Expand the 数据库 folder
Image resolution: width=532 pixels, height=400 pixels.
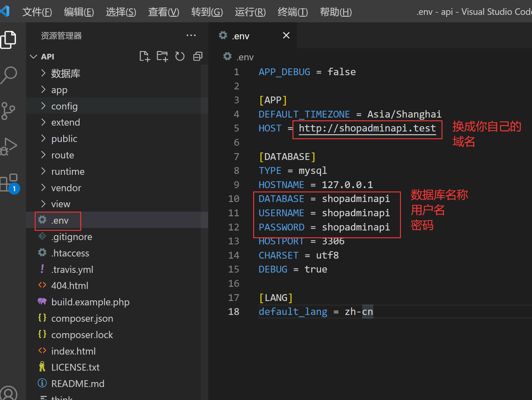pos(43,73)
